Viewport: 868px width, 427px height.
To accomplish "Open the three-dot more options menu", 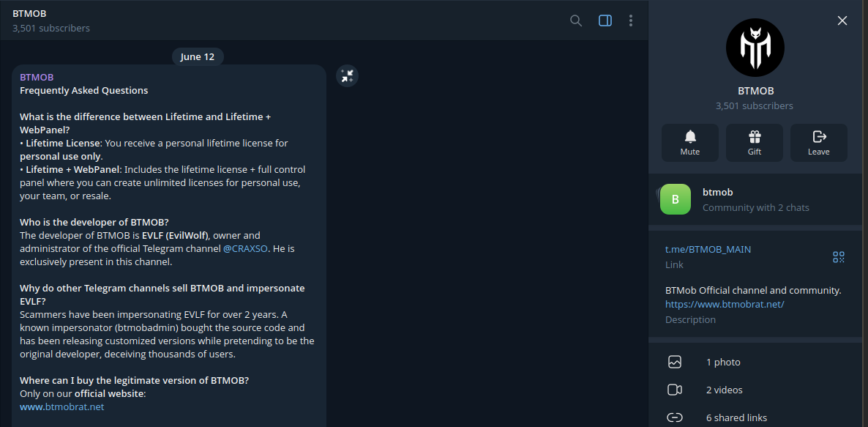I will (631, 21).
